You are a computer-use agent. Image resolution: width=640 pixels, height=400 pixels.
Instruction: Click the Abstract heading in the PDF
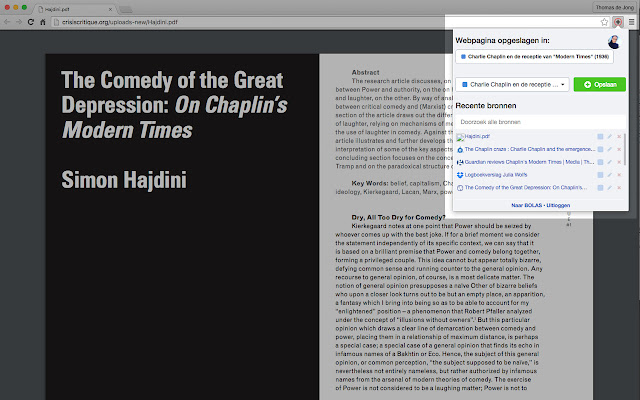coord(365,72)
